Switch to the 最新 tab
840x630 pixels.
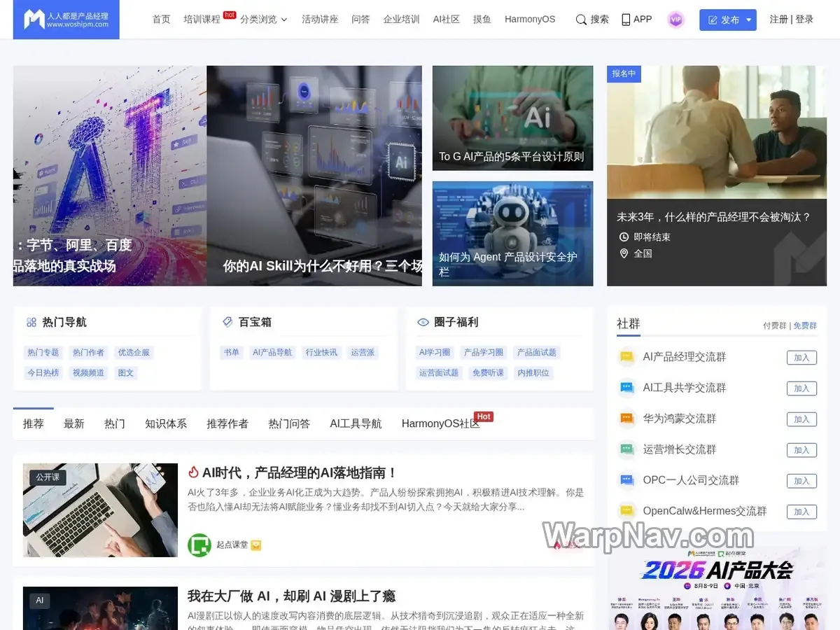point(73,423)
